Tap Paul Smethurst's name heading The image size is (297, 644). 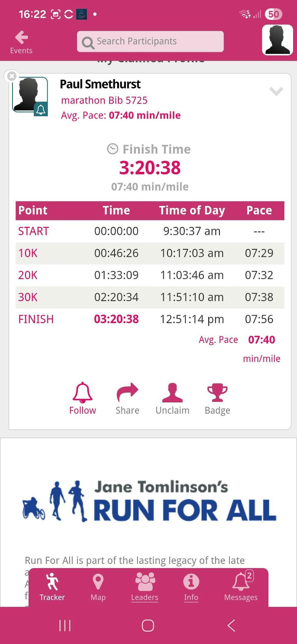click(100, 84)
